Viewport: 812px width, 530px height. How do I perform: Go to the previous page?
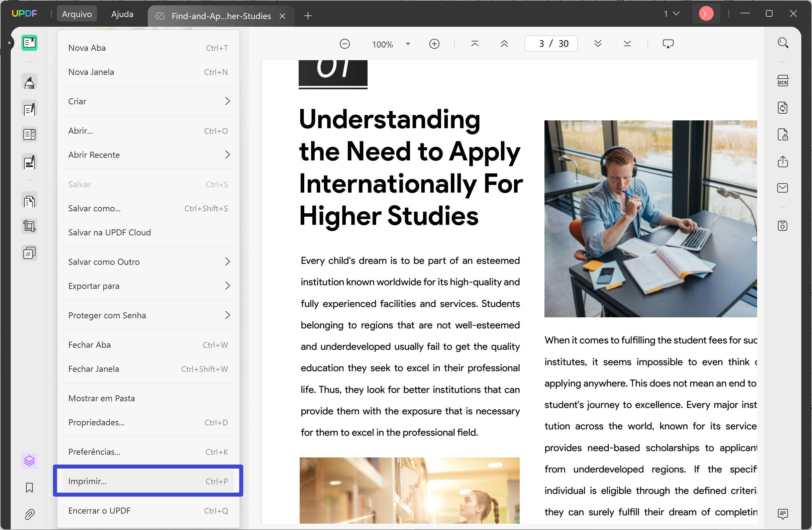tap(504, 44)
